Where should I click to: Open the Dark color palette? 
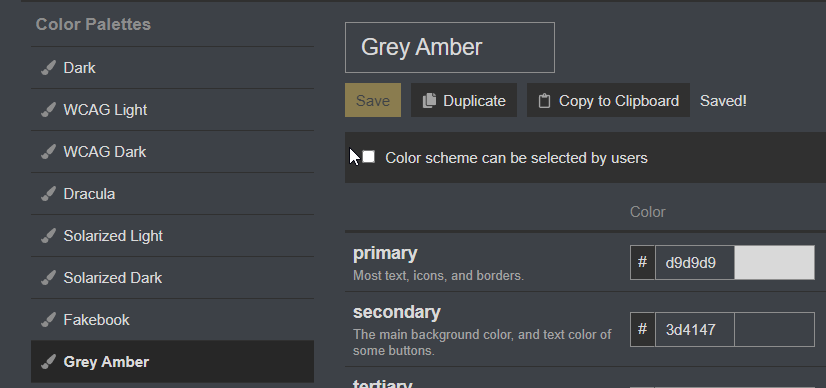pyautogui.click(x=172, y=68)
